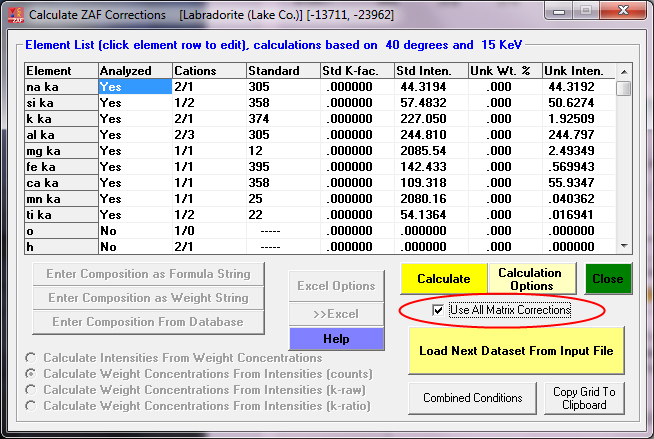Open Calculation Options

click(x=530, y=279)
